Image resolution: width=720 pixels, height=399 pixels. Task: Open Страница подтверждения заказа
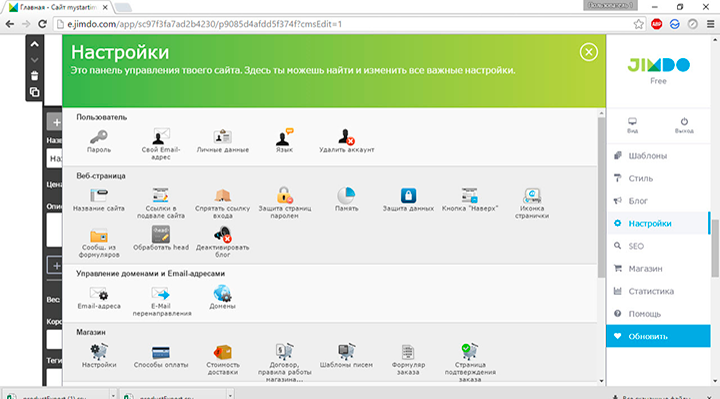[470, 363]
